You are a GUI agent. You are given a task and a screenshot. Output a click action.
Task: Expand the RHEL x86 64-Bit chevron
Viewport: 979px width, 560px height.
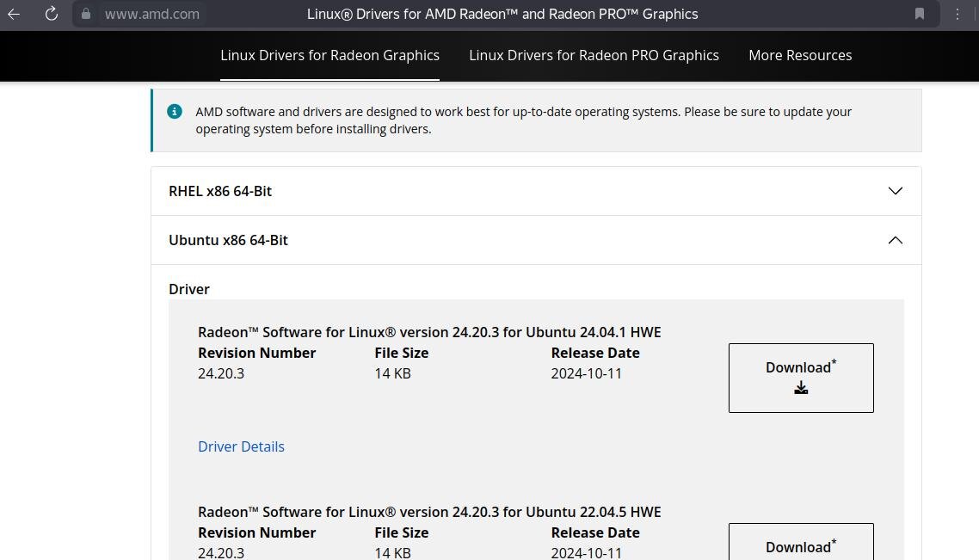(896, 191)
